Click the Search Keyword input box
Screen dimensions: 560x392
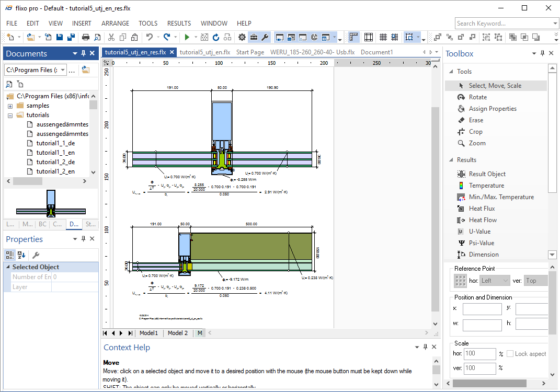coord(503,24)
